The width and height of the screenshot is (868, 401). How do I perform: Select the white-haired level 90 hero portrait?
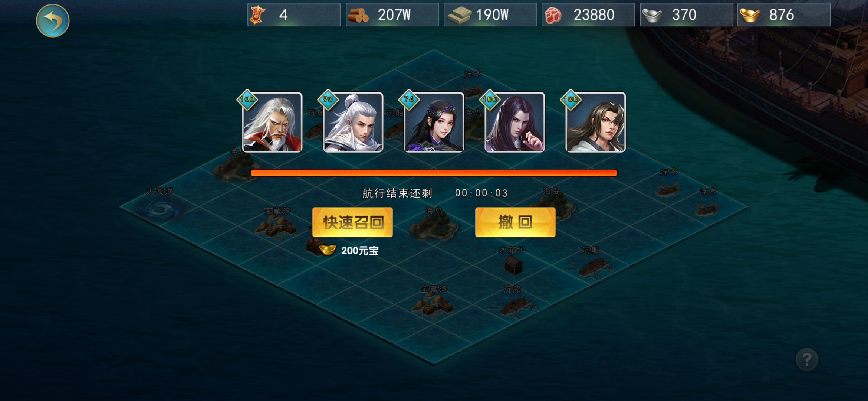(353, 122)
